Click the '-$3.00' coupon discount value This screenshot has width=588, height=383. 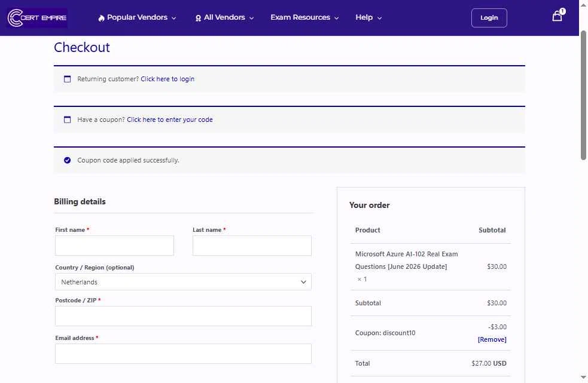coord(497,327)
